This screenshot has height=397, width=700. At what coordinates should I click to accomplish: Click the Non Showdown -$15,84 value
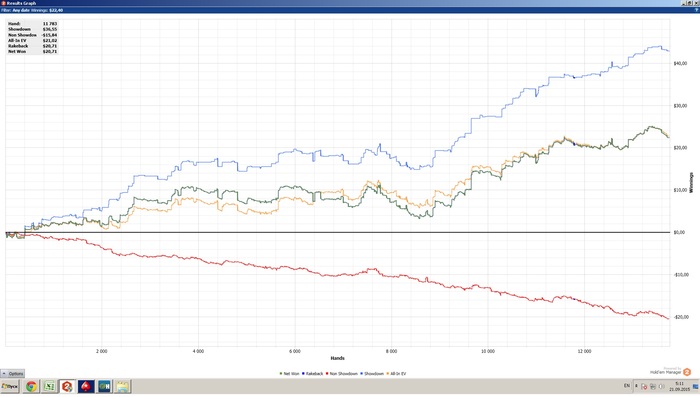[50, 35]
